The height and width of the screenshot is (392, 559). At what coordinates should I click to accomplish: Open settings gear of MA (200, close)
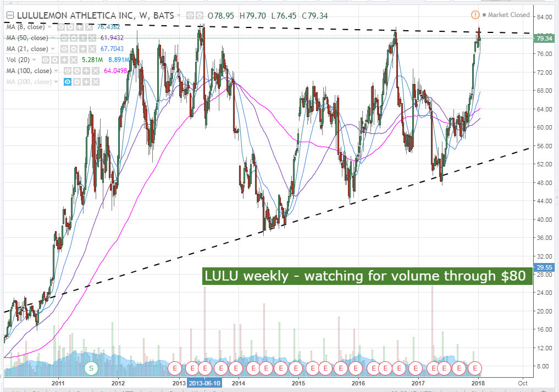pyautogui.click(x=76, y=82)
